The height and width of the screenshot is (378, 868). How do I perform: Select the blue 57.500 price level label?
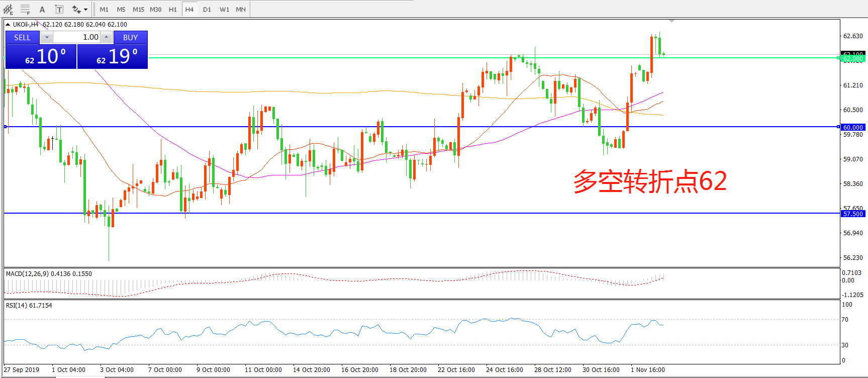[853, 214]
